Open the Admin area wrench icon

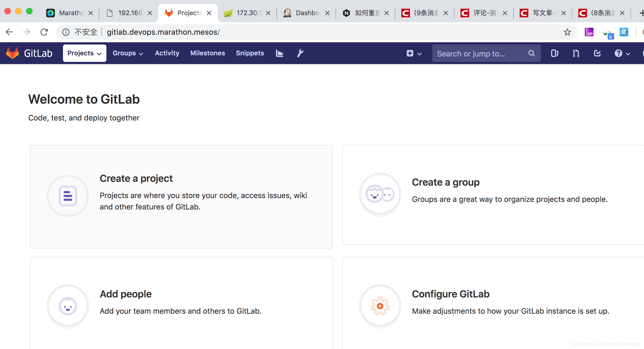coord(300,53)
